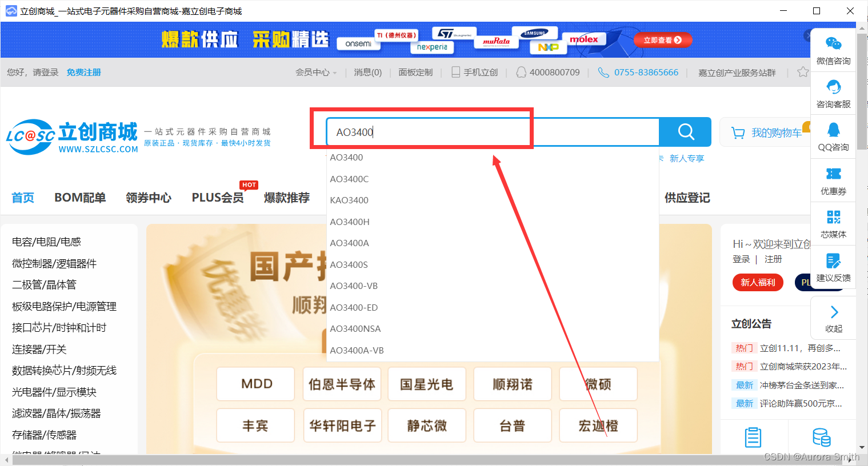Click the 新人专享 link
This screenshot has width=868, height=466.
(x=687, y=158)
